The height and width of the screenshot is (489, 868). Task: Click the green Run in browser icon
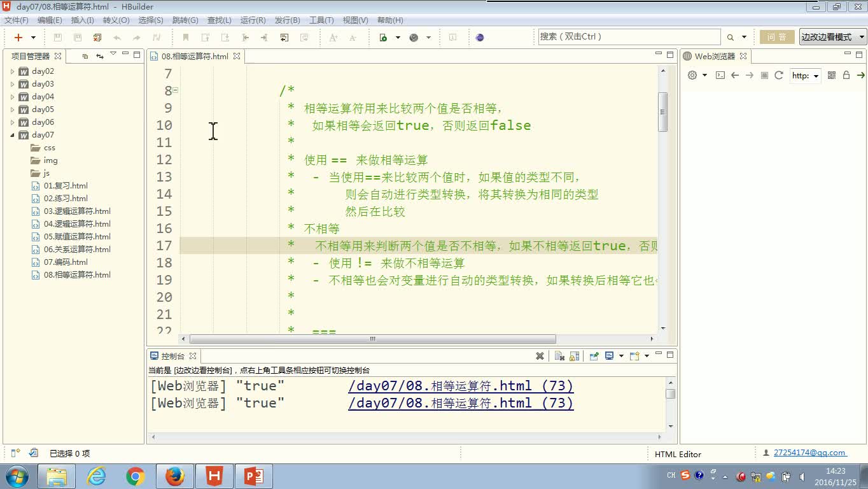(x=383, y=38)
